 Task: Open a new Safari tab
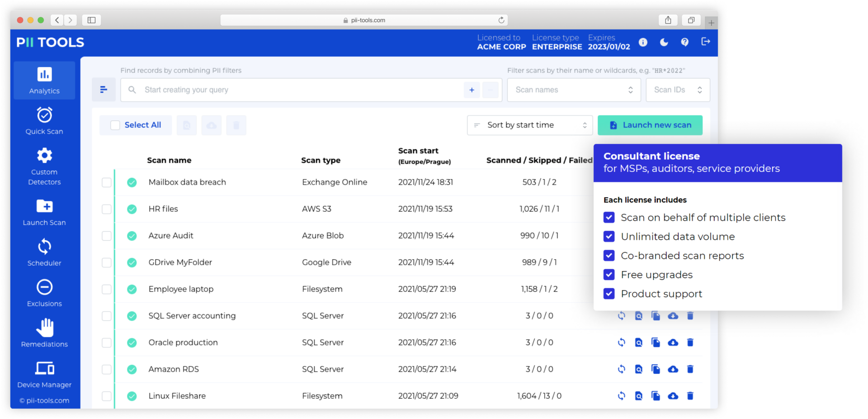coord(711,22)
